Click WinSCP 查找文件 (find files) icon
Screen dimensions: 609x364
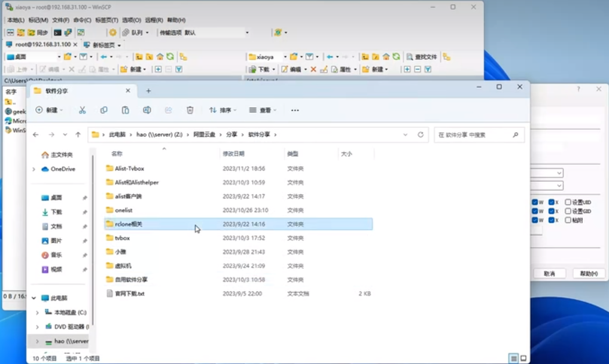click(422, 57)
